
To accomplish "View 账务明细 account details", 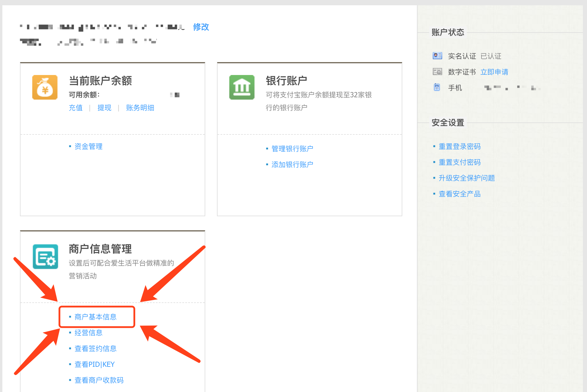I will [140, 108].
